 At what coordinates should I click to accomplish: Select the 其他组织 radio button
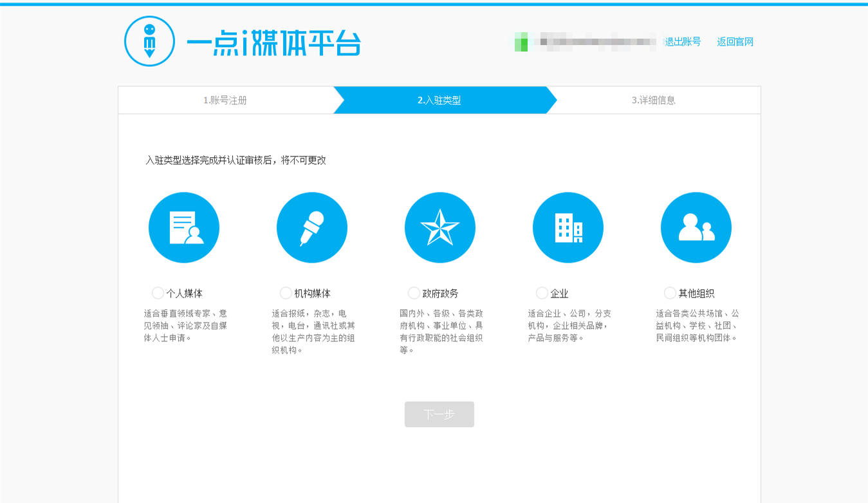click(670, 292)
